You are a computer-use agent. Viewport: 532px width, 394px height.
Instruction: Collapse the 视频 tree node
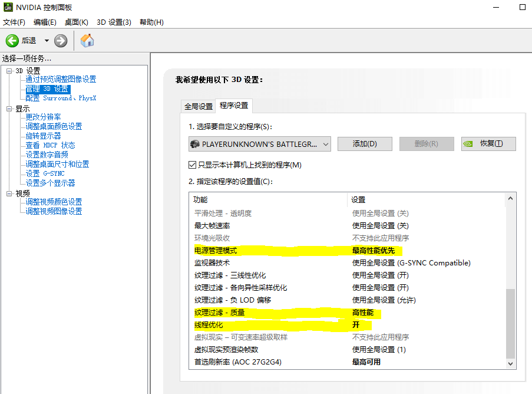pyautogui.click(x=9, y=193)
